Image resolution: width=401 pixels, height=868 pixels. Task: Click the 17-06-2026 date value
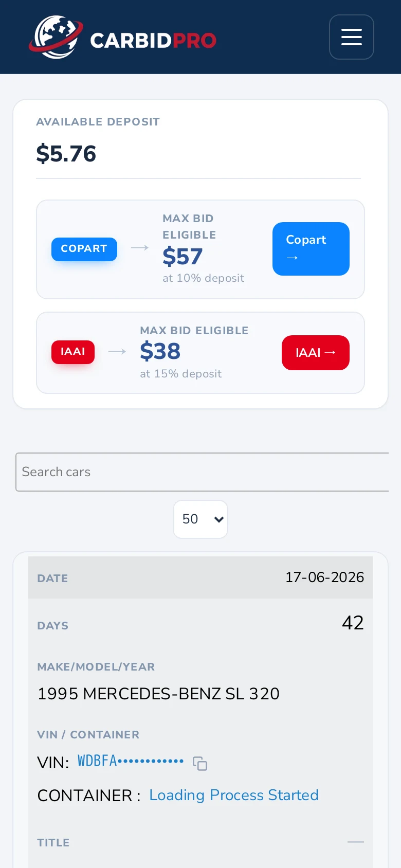click(x=324, y=577)
